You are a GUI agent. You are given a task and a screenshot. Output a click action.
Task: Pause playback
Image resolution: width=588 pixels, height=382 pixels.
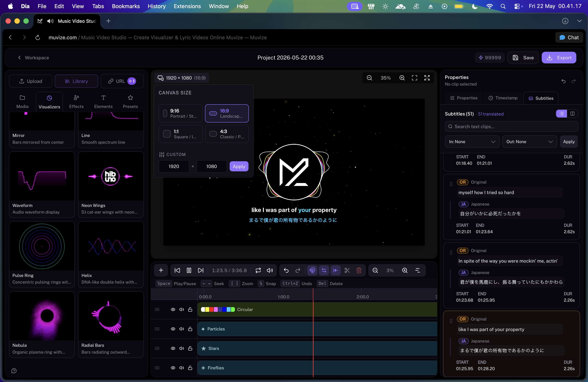click(189, 270)
